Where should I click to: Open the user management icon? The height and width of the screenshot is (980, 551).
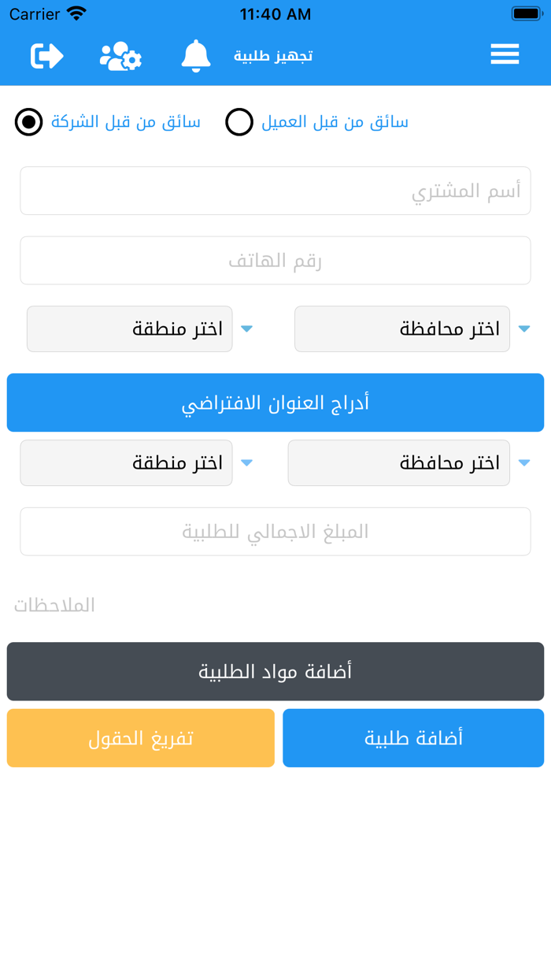tap(120, 55)
